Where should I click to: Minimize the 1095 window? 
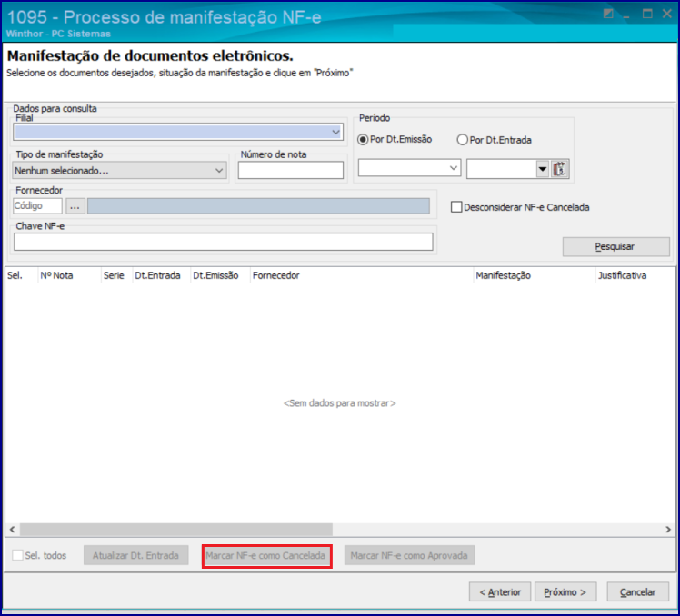[x=626, y=15]
